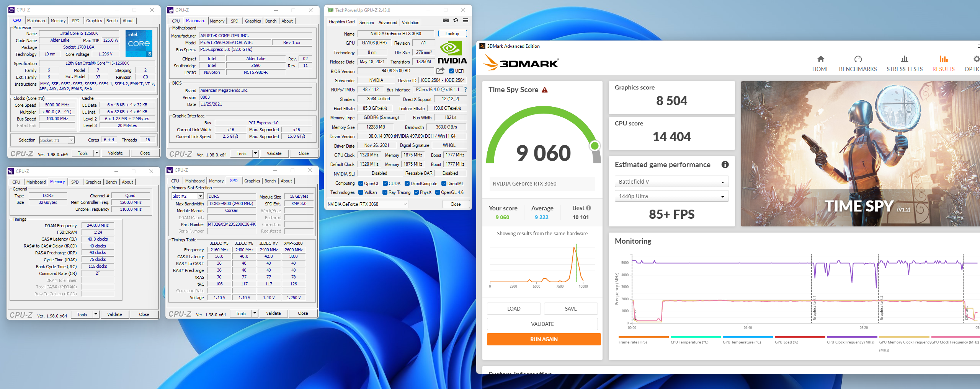Screen dimensions: 980x389
Task: Open the Slot #2 memory slot dropdown
Action: [188, 196]
